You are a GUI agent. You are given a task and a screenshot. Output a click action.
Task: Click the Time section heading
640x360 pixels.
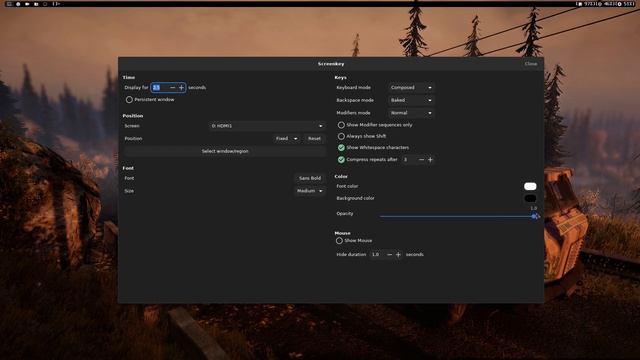[x=129, y=78]
